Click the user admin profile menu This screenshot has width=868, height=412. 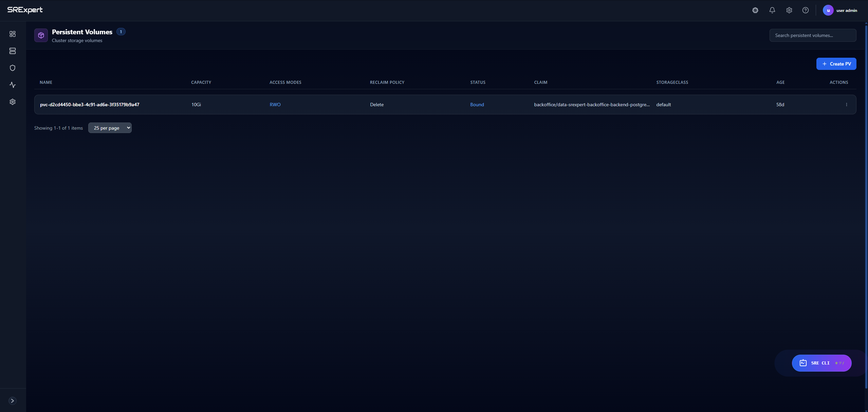tap(841, 10)
